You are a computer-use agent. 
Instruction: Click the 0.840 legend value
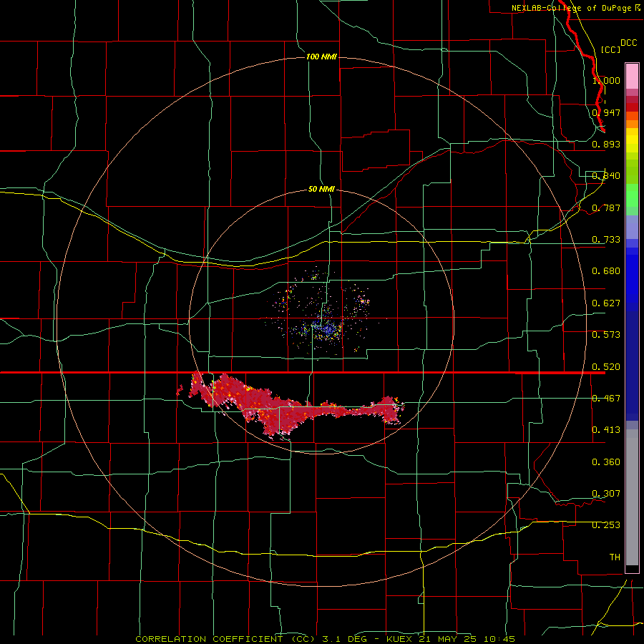(606, 176)
